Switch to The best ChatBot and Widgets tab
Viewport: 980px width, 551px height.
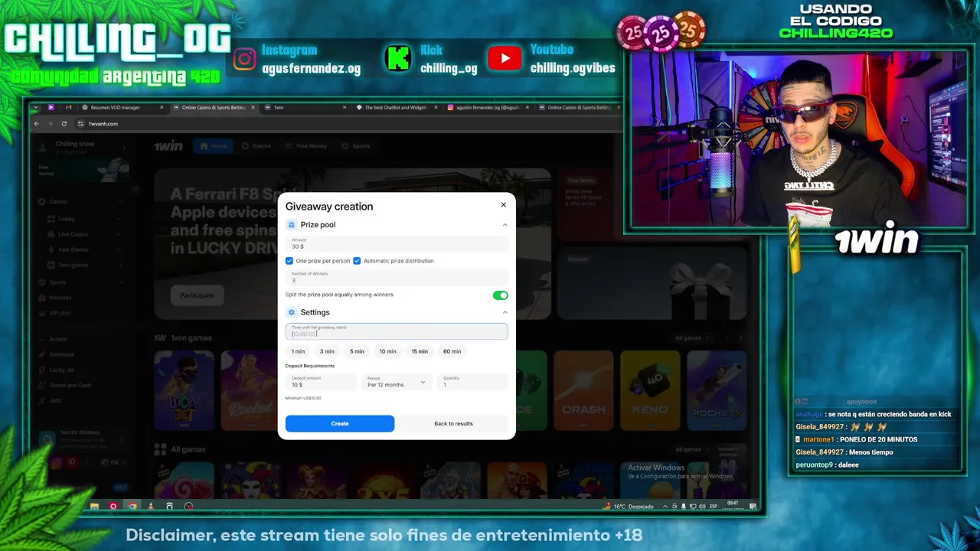pos(397,107)
